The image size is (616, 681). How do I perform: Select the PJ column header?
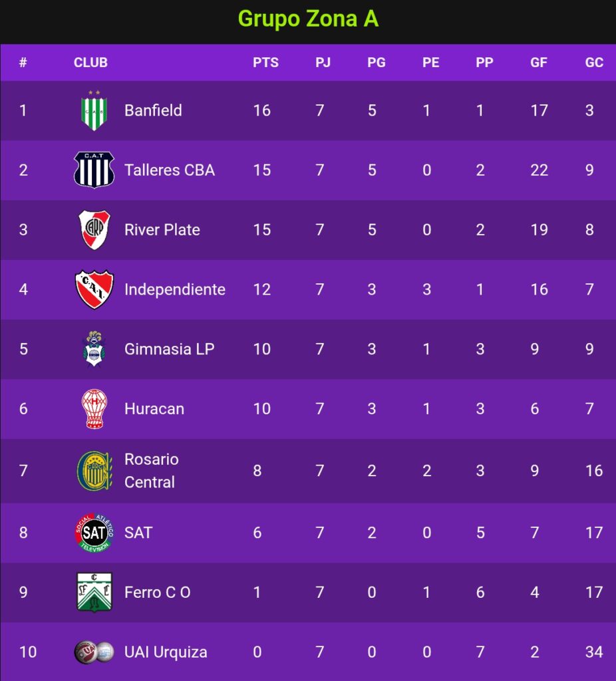[x=323, y=63]
